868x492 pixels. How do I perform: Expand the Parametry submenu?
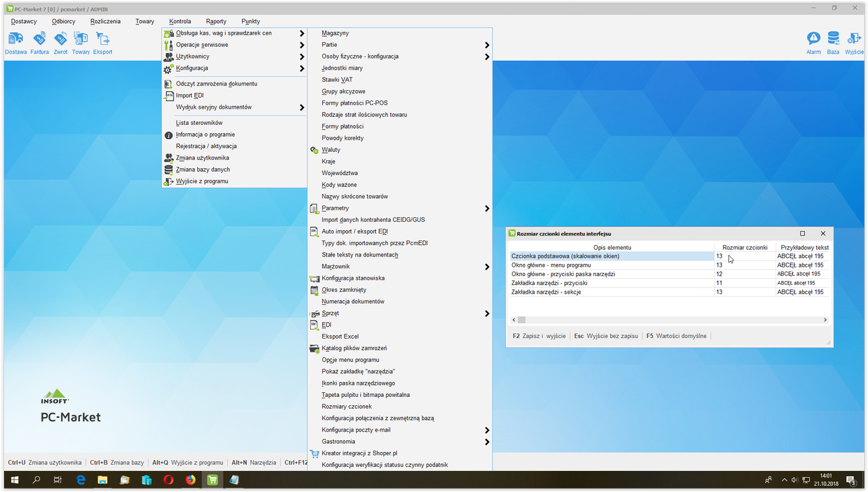(x=399, y=208)
